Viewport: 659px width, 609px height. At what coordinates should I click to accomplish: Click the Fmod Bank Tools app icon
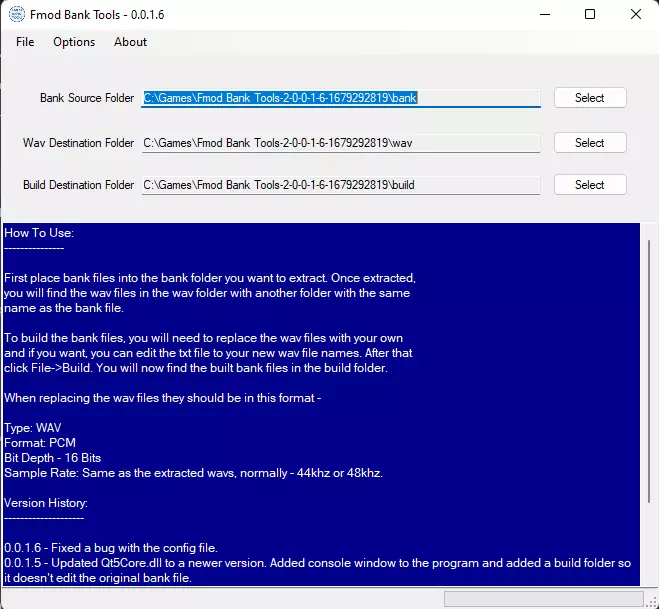[17, 15]
